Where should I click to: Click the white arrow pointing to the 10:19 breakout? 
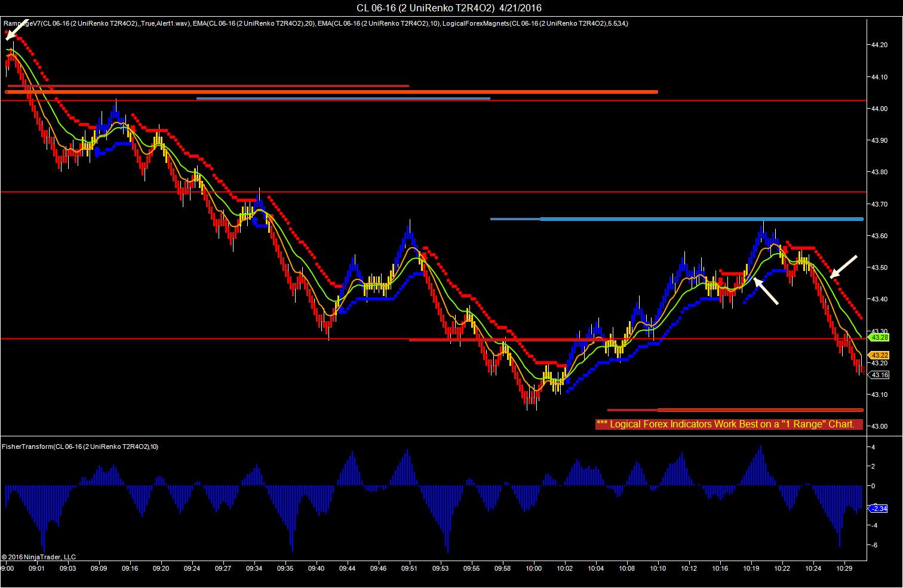pos(766,291)
